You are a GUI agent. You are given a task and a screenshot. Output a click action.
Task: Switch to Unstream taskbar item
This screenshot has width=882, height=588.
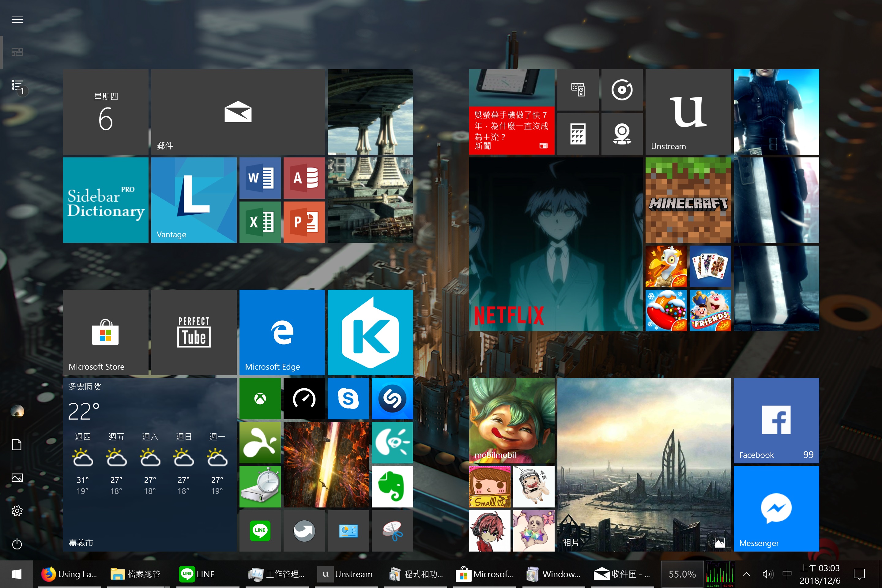346,574
